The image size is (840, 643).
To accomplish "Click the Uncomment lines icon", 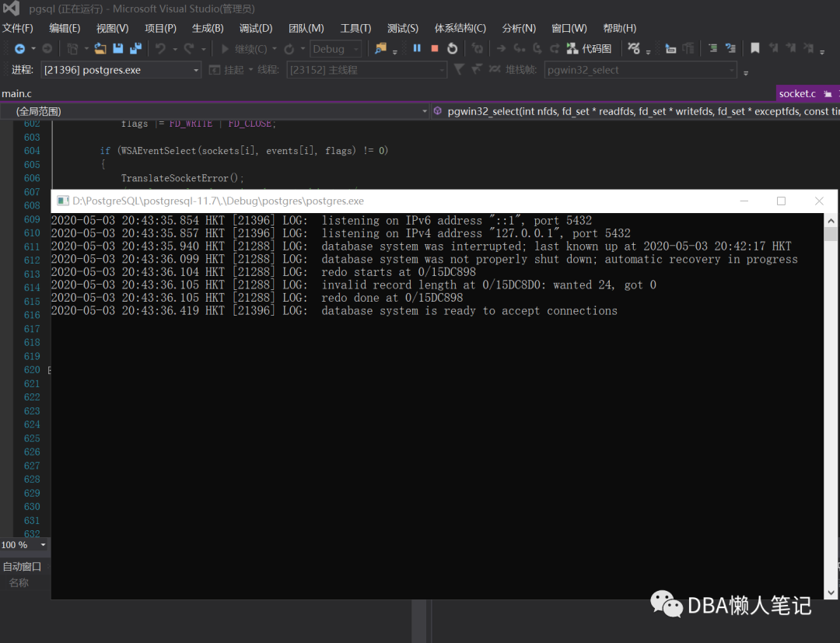I will click(730, 48).
